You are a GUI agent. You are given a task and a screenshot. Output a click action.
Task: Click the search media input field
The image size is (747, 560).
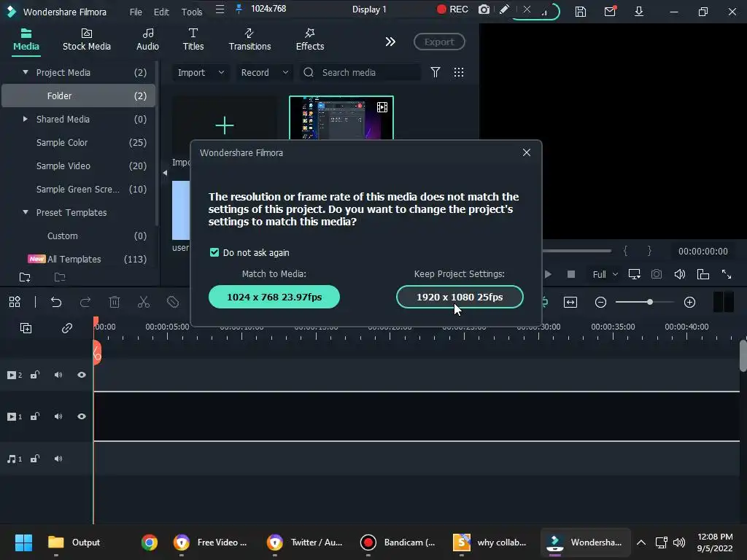tap(360, 72)
